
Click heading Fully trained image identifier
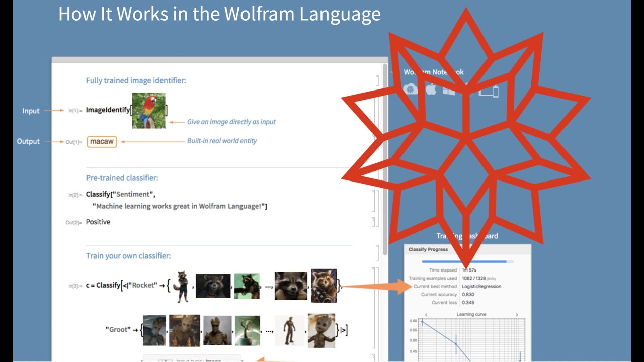pyautogui.click(x=136, y=80)
